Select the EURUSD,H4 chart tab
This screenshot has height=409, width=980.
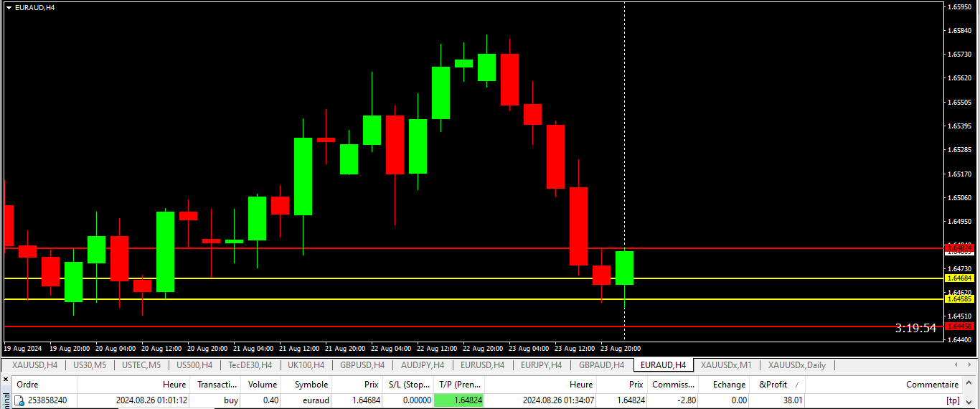(x=482, y=365)
